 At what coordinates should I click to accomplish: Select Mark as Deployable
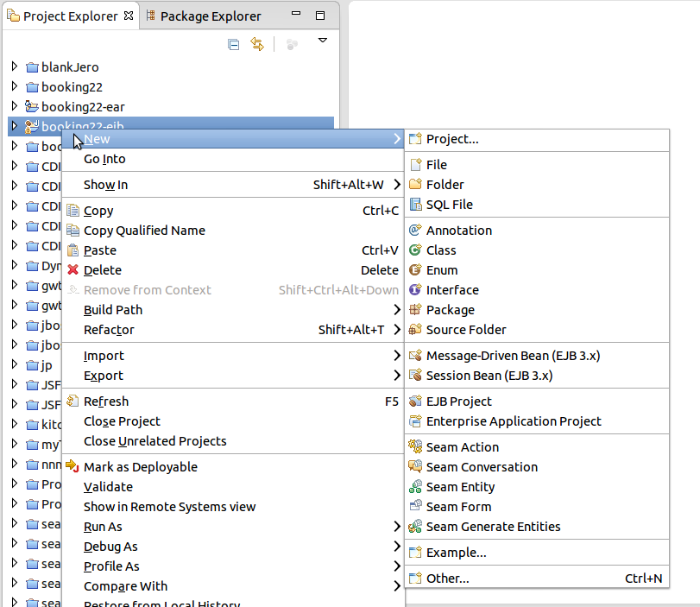[140, 467]
